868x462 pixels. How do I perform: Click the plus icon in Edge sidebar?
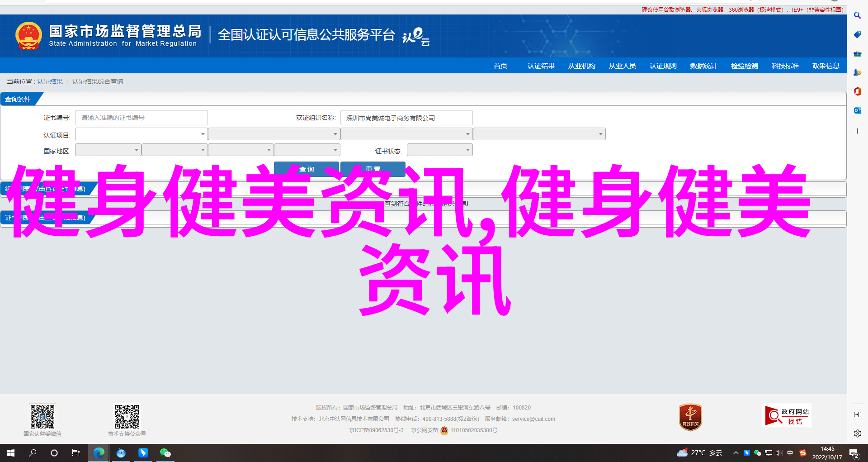tap(857, 131)
